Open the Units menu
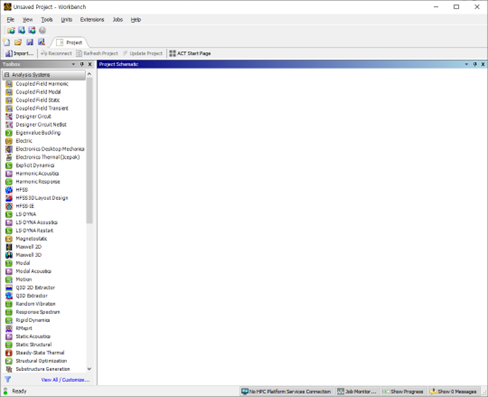The height and width of the screenshot is (397, 488). [66, 20]
